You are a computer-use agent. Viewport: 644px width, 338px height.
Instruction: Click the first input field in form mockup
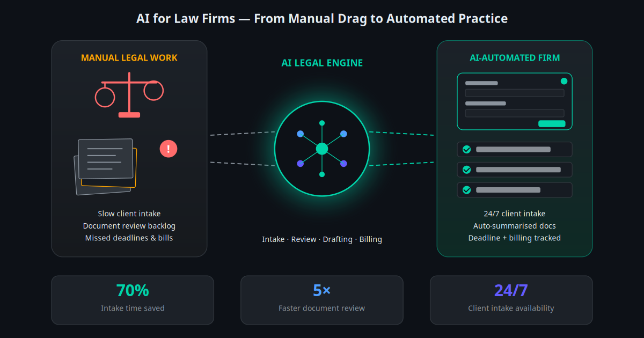tap(515, 93)
